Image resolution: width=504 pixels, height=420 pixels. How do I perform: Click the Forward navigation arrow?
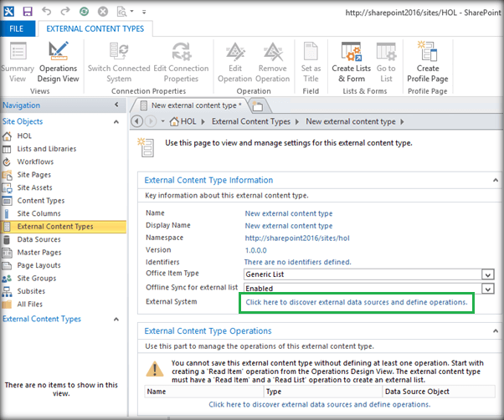(x=151, y=121)
